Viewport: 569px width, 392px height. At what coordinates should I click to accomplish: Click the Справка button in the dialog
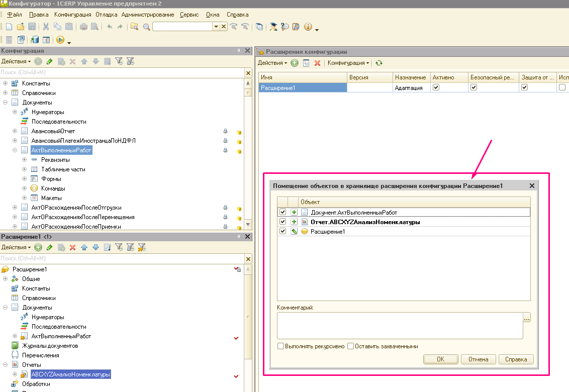516,359
